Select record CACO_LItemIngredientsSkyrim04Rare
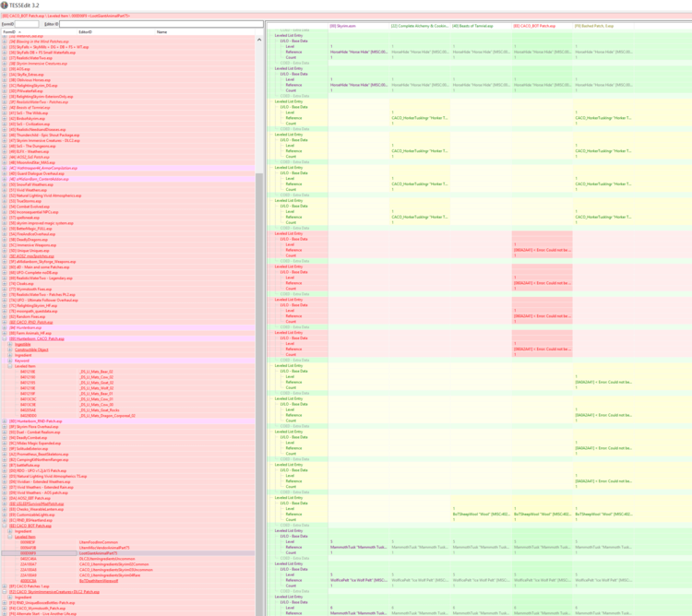This screenshot has width=692, height=616. pos(128,575)
